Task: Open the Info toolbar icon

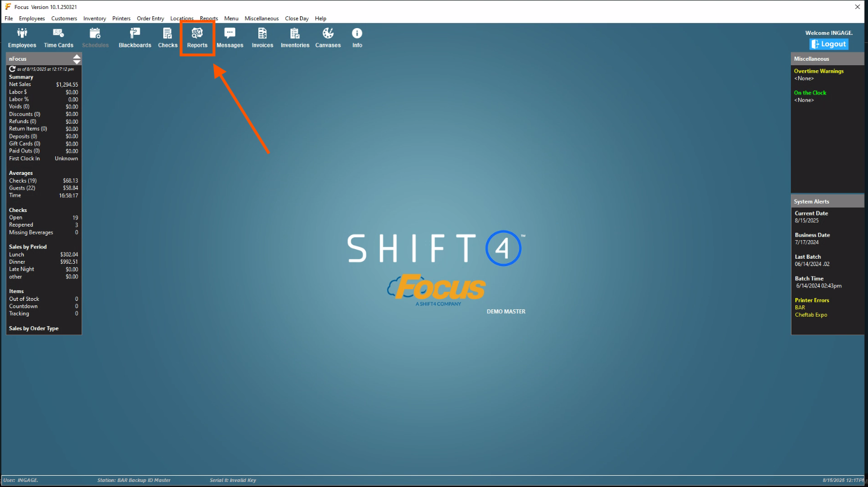Action: pos(357,38)
